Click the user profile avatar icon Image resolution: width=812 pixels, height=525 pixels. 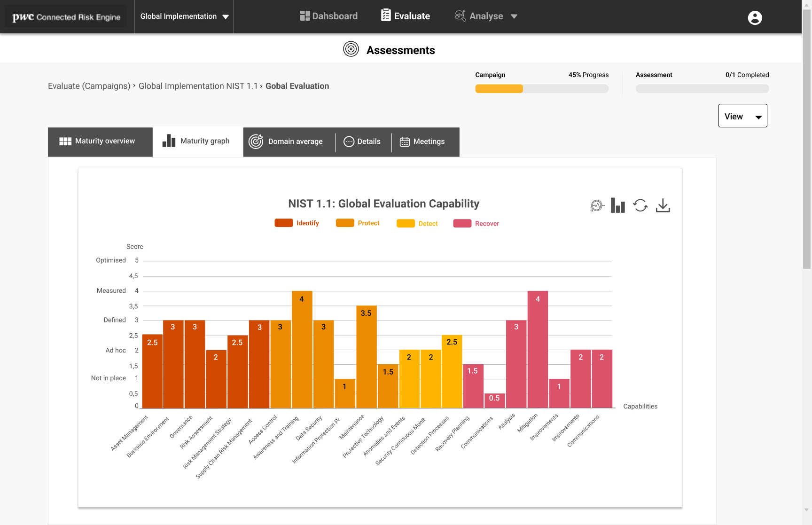[x=755, y=18]
